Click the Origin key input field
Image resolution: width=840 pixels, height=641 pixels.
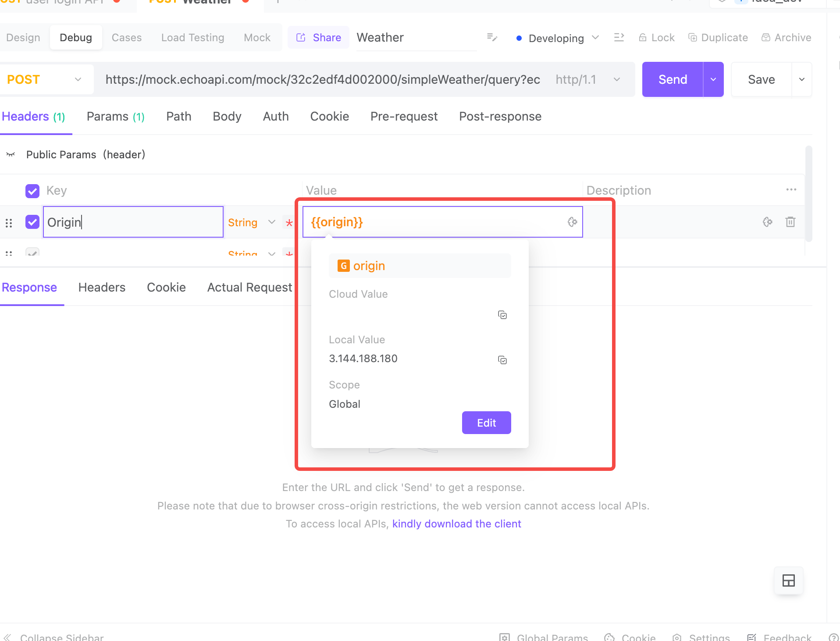pyautogui.click(x=133, y=222)
